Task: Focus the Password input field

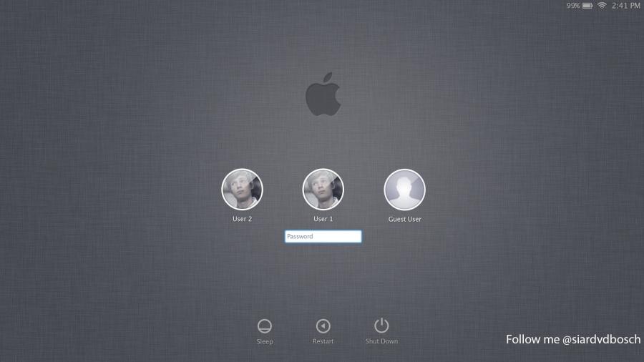Action: coord(323,237)
